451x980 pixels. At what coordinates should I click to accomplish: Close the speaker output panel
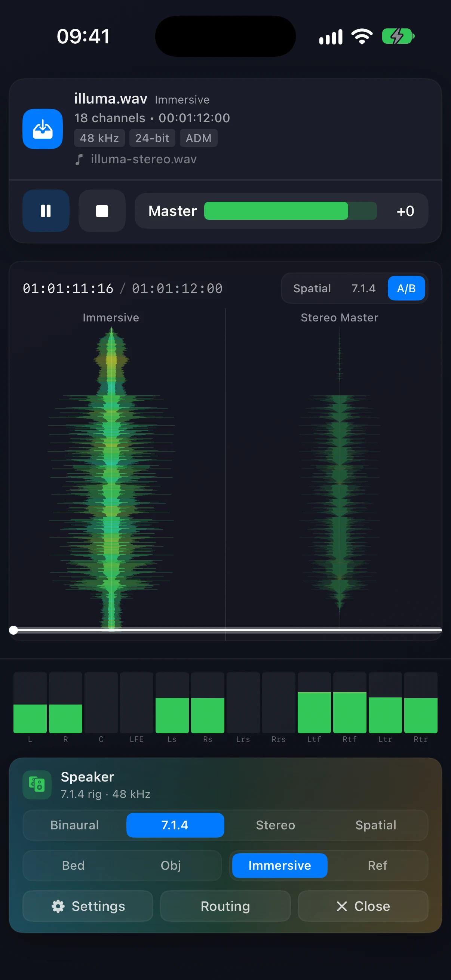click(x=363, y=906)
